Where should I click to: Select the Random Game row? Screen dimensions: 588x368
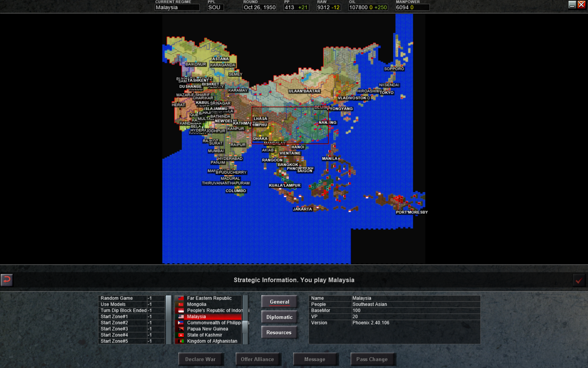click(x=132, y=298)
